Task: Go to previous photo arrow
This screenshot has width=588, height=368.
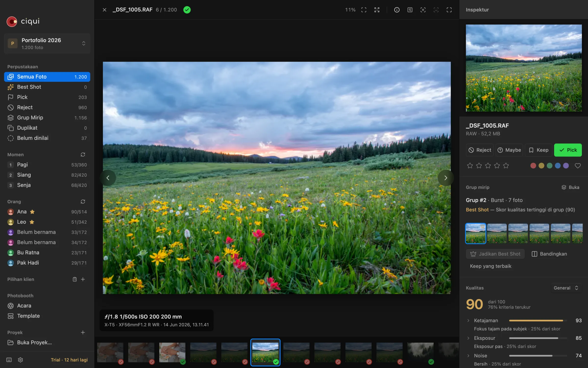Action: pos(108,178)
